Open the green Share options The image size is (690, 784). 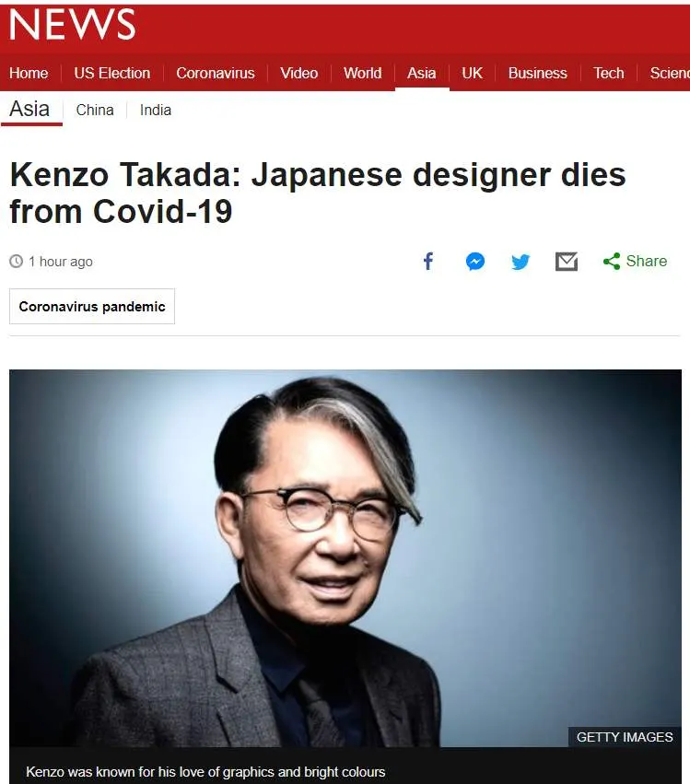point(635,261)
